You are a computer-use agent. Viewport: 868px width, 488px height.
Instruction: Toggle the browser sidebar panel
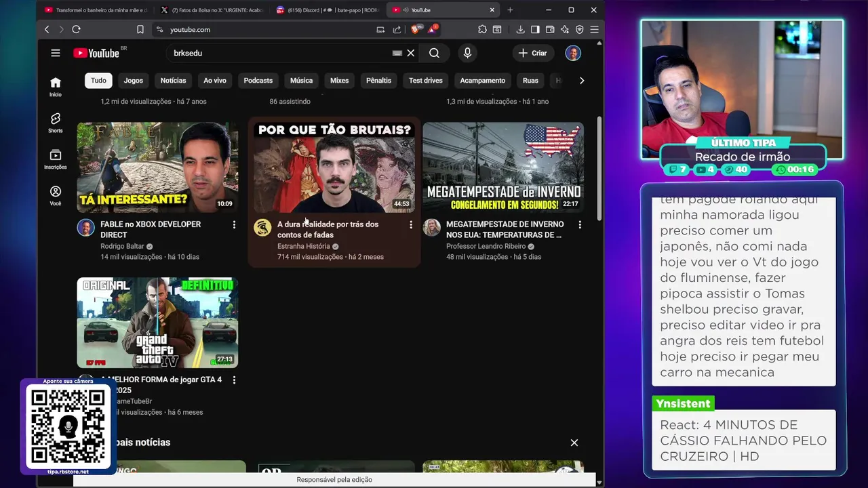535,29
